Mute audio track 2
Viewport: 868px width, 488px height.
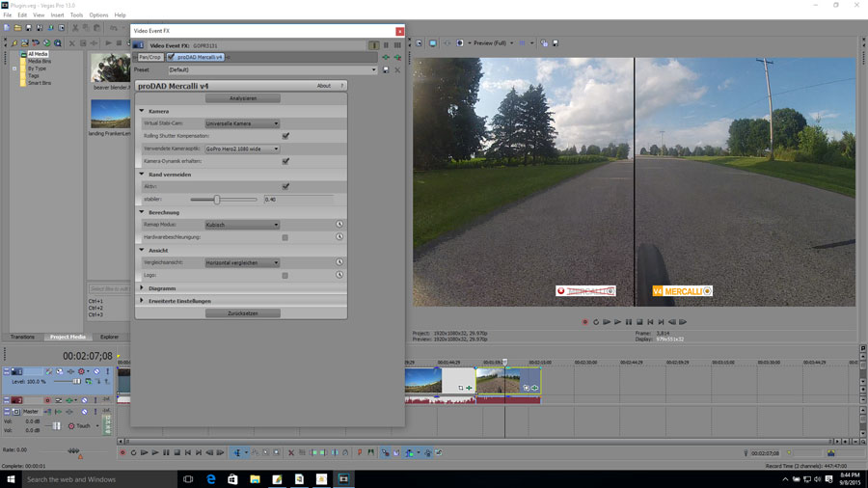(85, 400)
